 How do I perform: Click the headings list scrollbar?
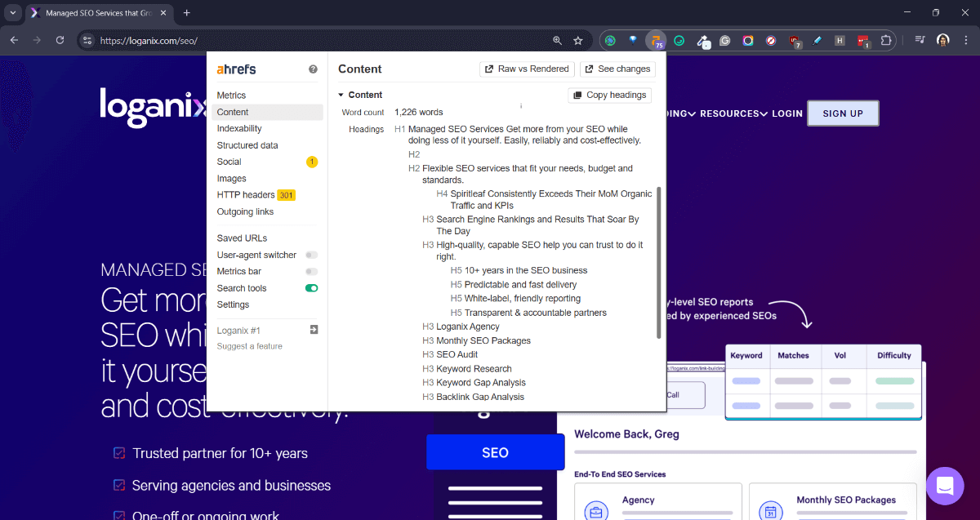tap(659, 262)
